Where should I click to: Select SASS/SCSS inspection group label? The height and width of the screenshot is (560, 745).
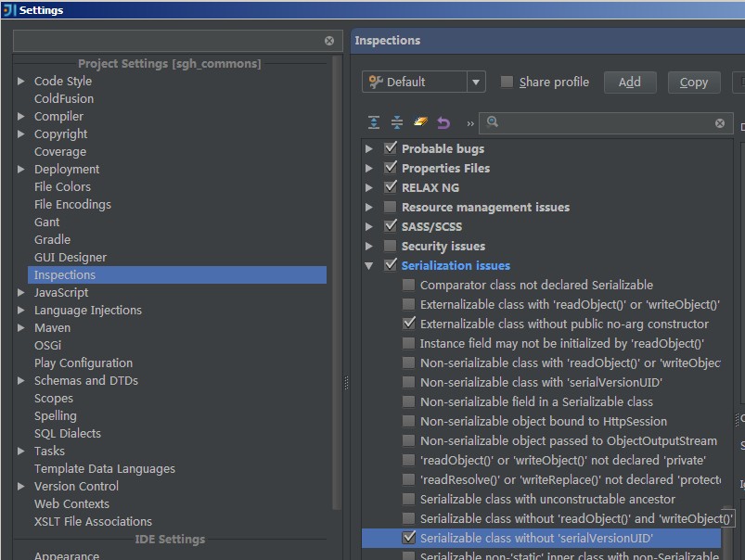pyautogui.click(x=431, y=226)
